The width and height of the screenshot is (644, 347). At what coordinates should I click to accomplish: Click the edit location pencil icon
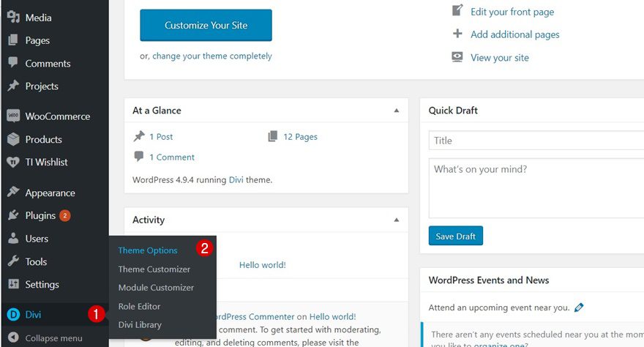pyautogui.click(x=579, y=307)
